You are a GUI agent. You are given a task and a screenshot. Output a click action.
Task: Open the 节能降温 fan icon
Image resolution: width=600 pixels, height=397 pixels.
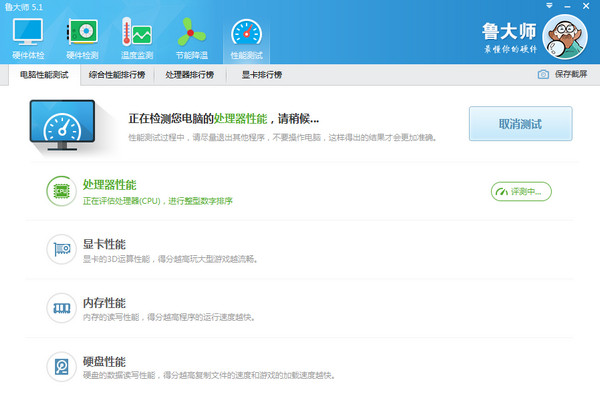(192, 32)
